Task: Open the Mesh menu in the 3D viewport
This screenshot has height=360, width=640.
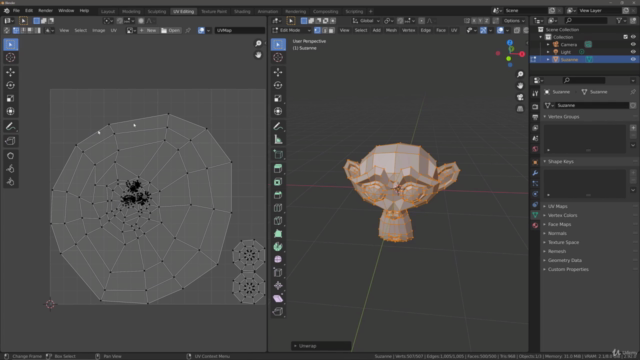Action: (391, 30)
